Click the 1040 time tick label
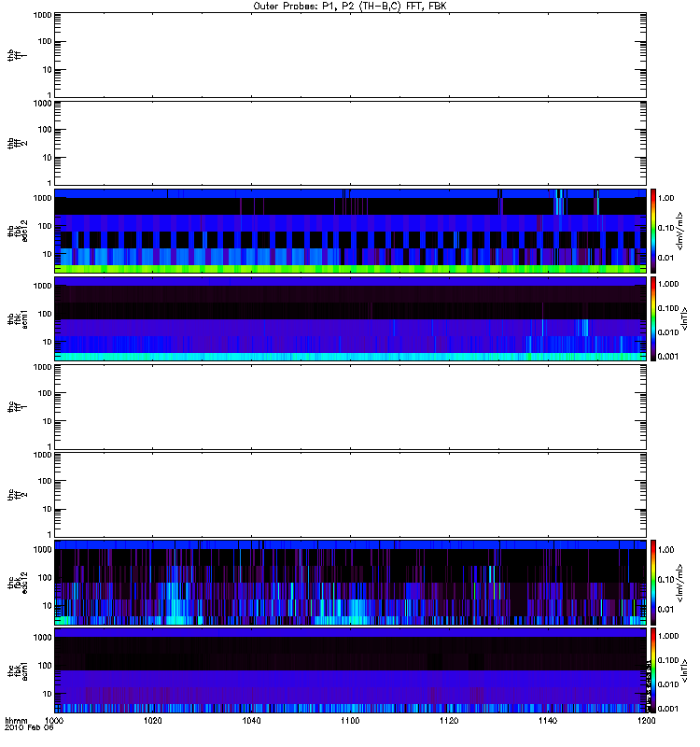Viewport: 700px width, 747px height. coord(251,720)
